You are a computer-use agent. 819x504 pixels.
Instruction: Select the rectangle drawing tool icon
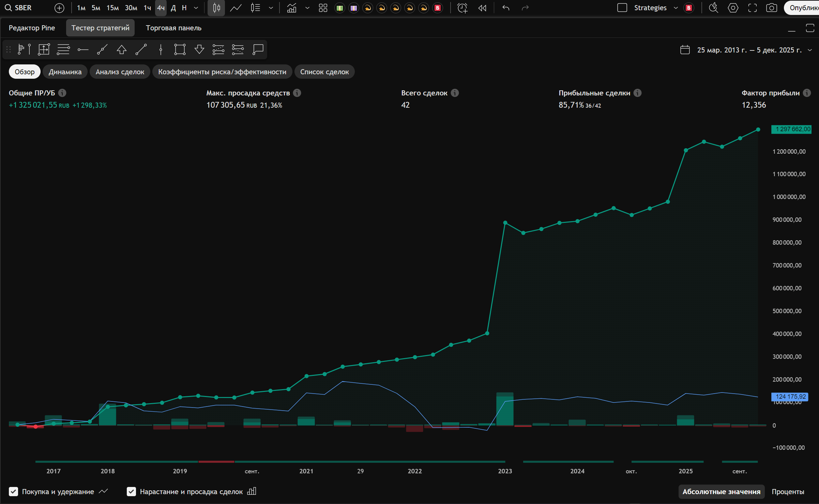click(x=180, y=49)
